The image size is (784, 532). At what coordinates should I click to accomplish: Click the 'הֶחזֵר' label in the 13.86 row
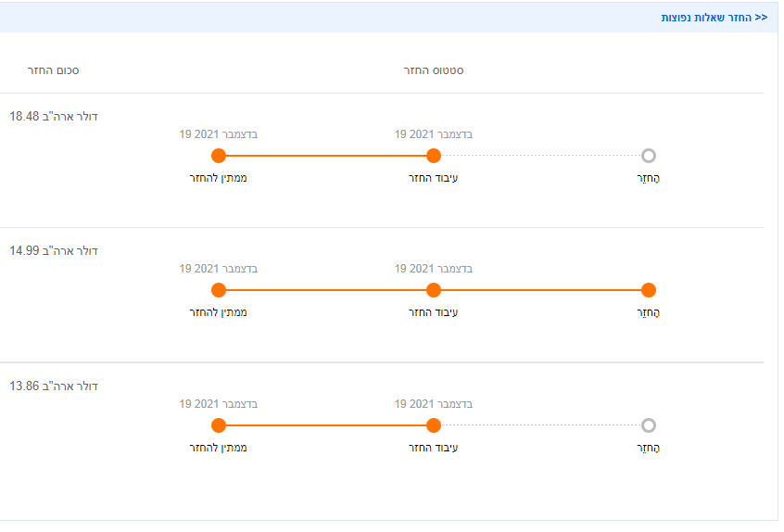pos(649,448)
